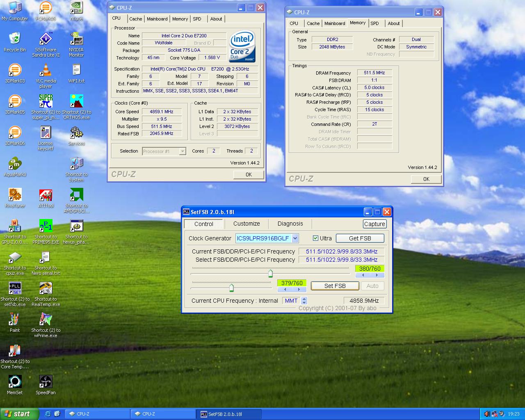Image resolution: width=525 pixels, height=420 pixels.
Task: Open the PRIME95.EXE shortcut icon
Action: [x=46, y=232]
